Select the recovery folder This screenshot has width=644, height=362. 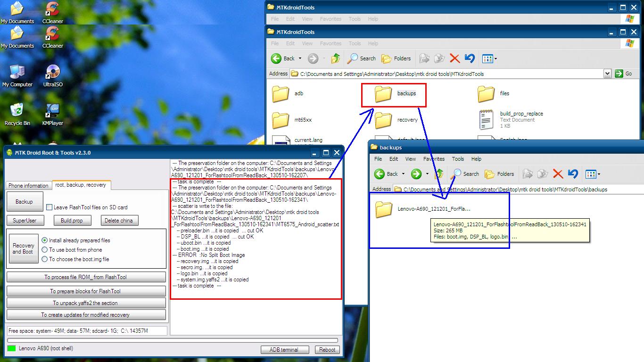[396, 120]
